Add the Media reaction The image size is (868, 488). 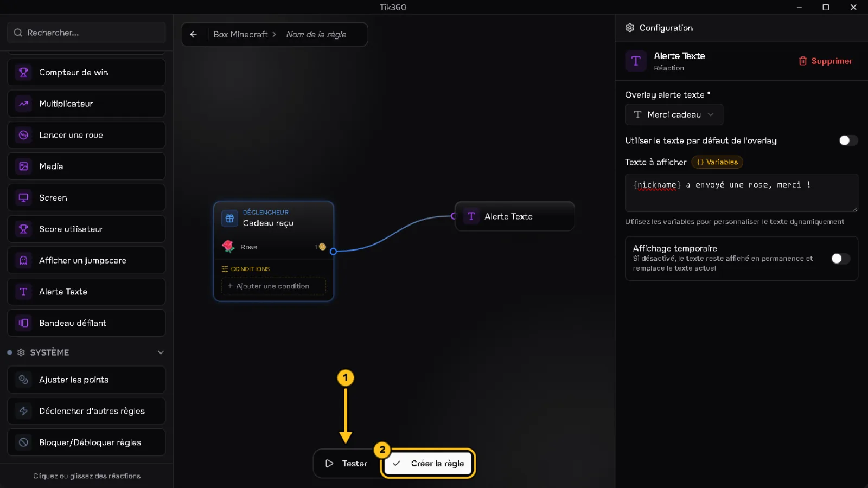click(x=87, y=166)
